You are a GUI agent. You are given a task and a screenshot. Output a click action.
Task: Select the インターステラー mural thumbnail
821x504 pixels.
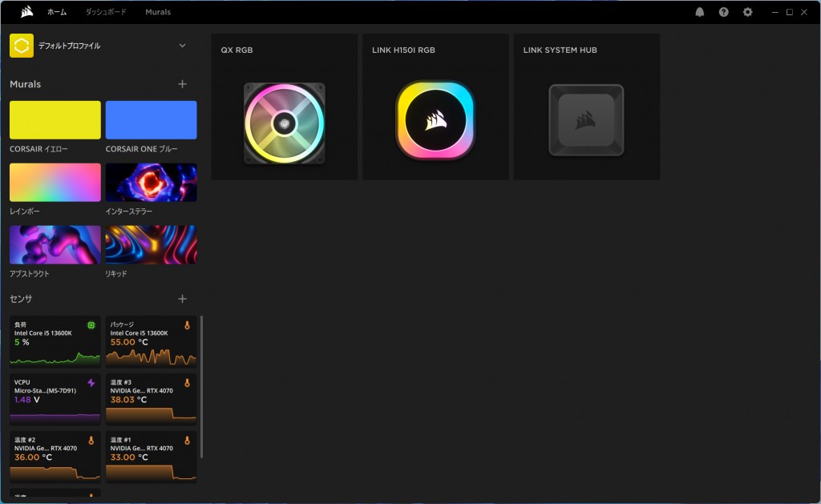152,182
